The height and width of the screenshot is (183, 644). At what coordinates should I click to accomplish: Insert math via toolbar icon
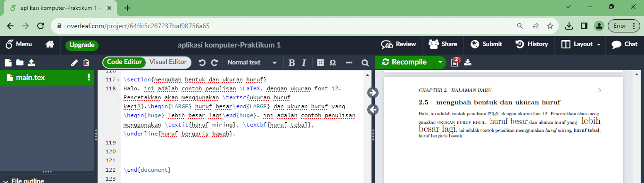point(320,63)
